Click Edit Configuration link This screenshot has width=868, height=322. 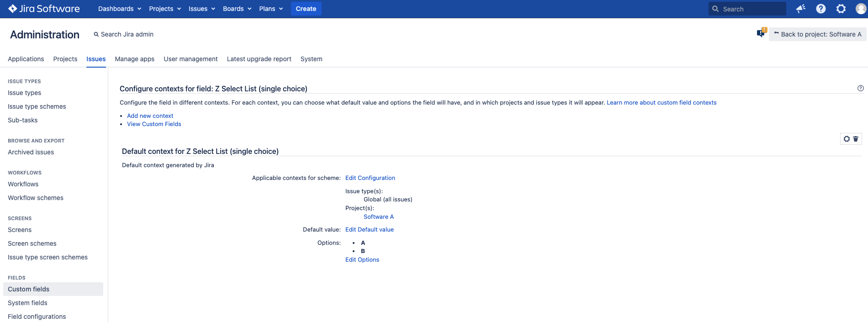point(370,178)
